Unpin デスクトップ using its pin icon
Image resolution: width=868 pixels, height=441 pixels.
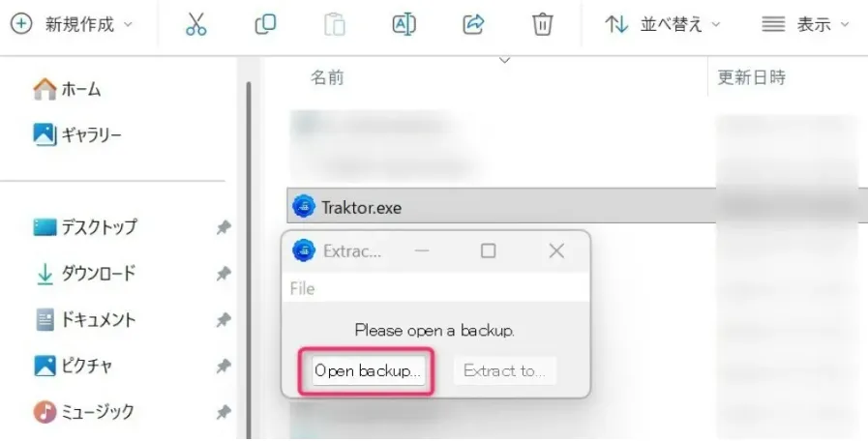tap(224, 227)
